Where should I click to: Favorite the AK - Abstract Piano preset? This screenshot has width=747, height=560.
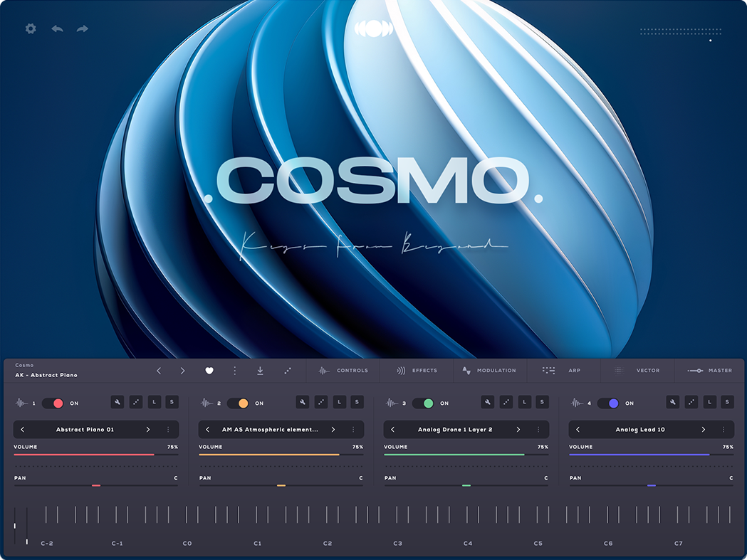[x=209, y=370]
